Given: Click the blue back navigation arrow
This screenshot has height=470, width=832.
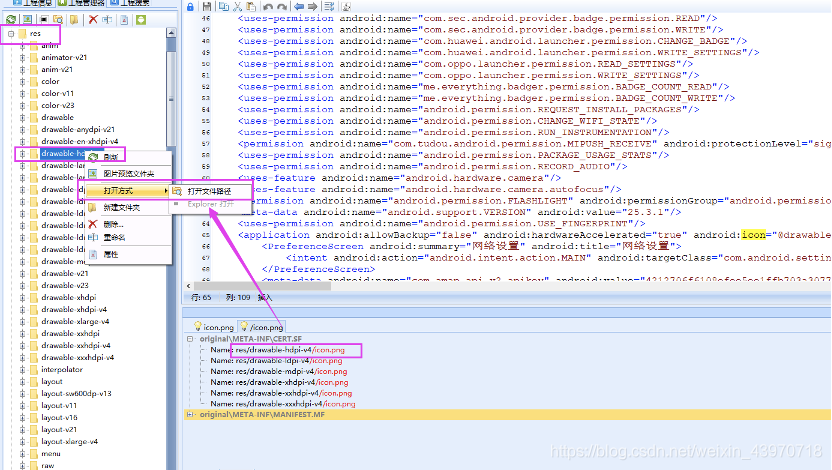Looking at the screenshot, I should point(299,6).
